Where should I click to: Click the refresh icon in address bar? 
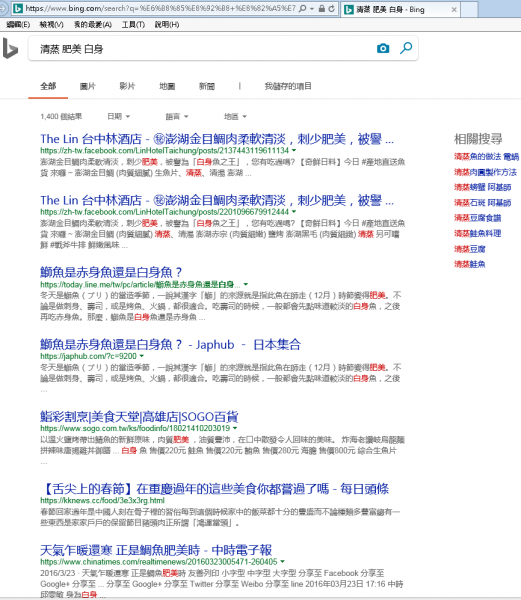tap(331, 8)
